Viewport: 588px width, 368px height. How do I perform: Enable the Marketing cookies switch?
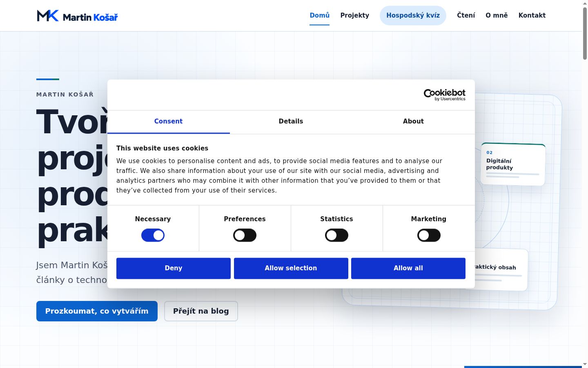click(429, 236)
